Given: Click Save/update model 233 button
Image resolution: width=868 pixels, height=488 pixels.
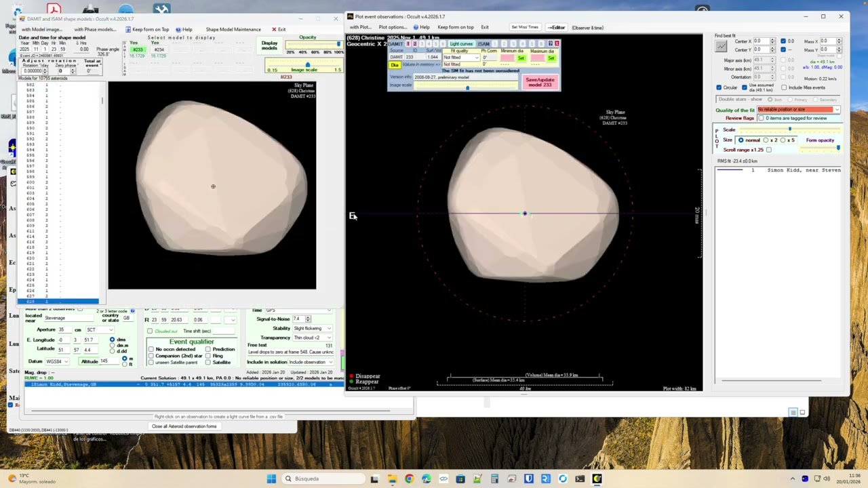Looking at the screenshot, I should pos(540,82).
